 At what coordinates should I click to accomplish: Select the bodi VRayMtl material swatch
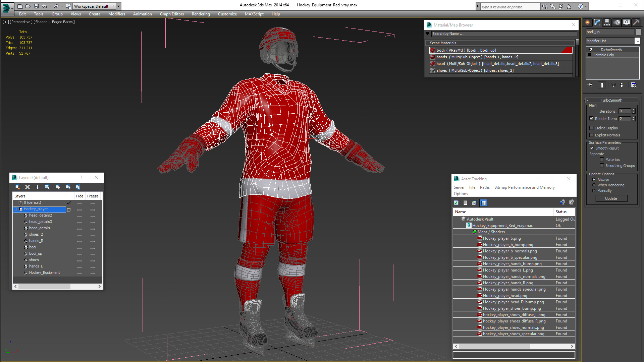[433, 50]
